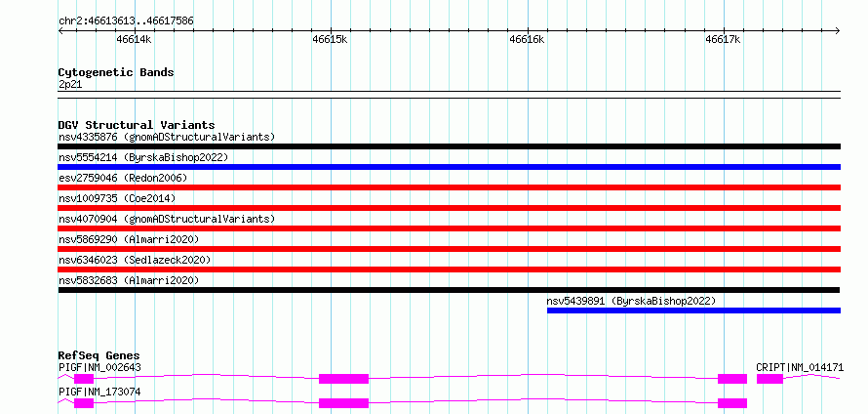Screen dimensions: 868x414
Task: Click the red bar under esv2759046
Action: click(x=450, y=187)
